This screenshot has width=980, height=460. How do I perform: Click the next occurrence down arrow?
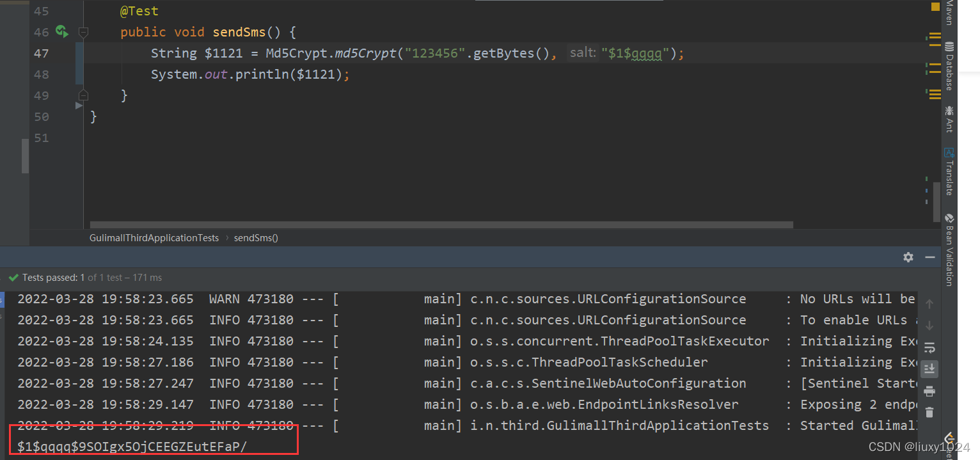point(929,325)
